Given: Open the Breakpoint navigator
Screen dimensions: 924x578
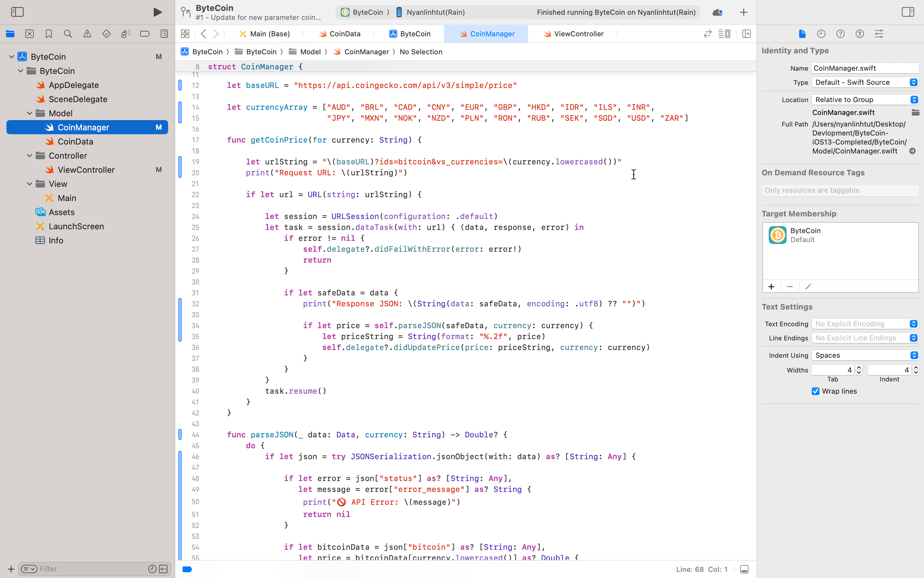Looking at the screenshot, I should coord(145,34).
